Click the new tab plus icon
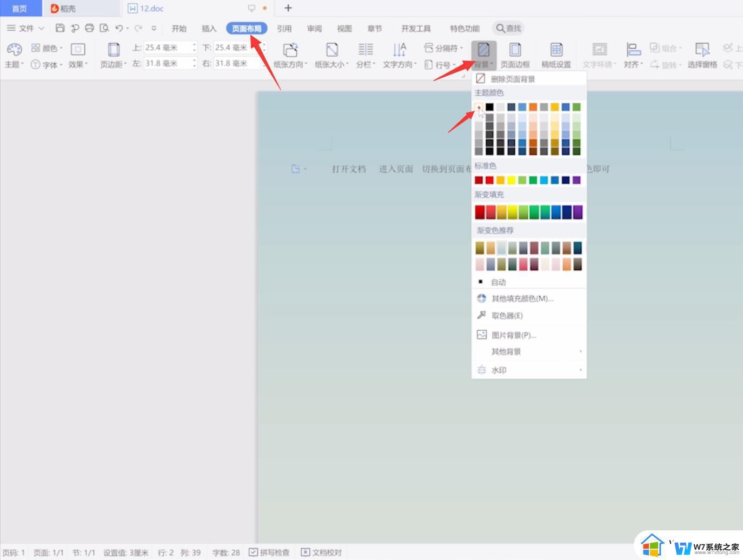The height and width of the screenshot is (560, 743). point(288,8)
